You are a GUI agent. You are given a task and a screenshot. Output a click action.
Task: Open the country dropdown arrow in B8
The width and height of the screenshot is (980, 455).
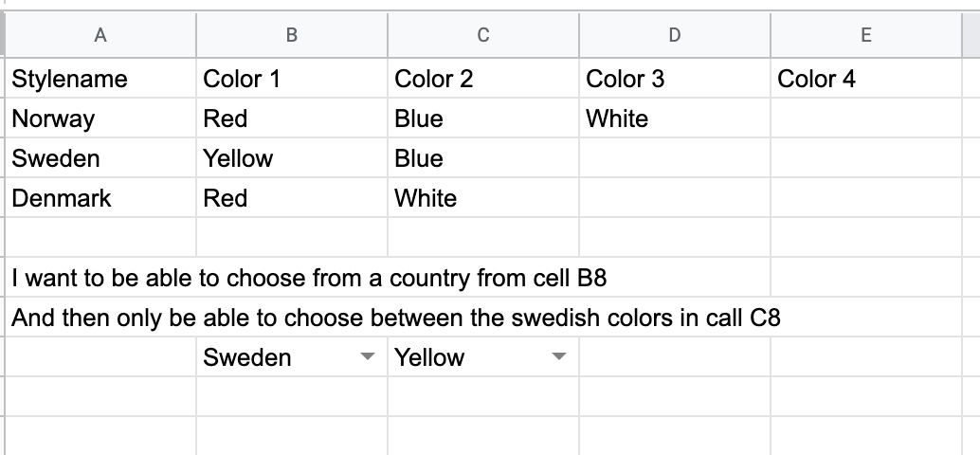[367, 357]
